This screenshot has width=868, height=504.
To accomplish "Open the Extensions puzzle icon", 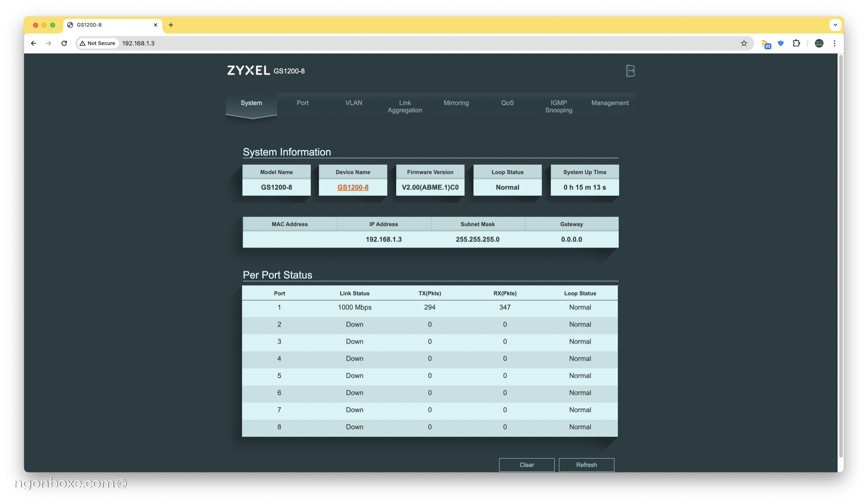I will (x=796, y=43).
